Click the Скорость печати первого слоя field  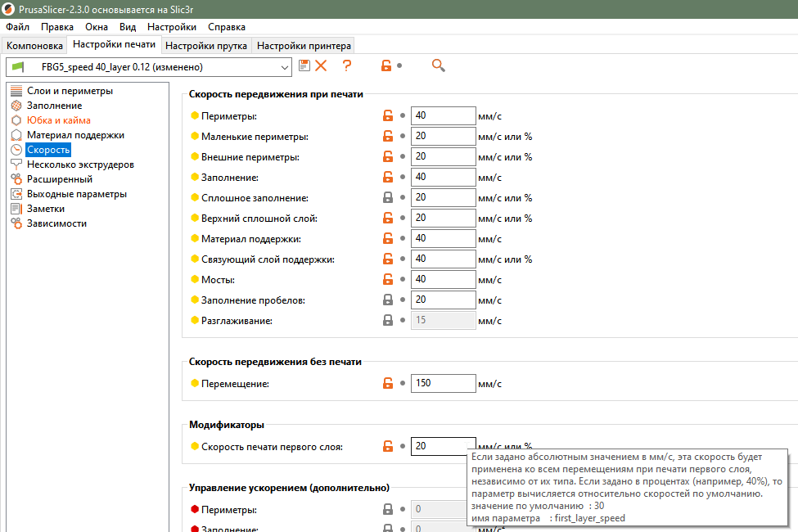click(x=443, y=447)
